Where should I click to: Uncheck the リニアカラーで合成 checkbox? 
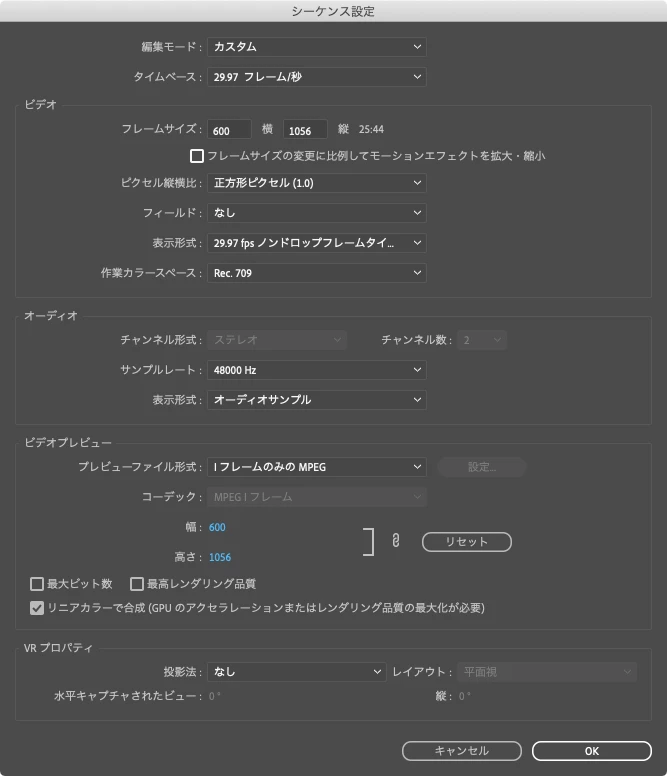point(37,608)
